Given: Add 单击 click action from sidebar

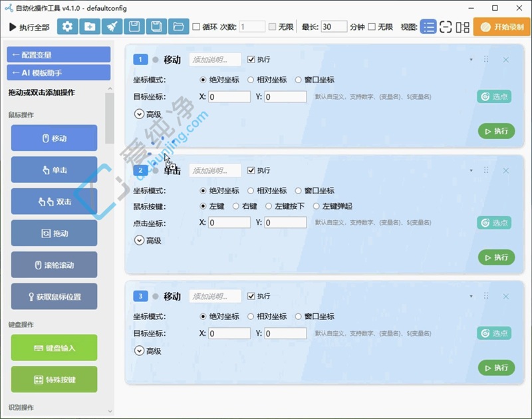Looking at the screenshot, I should coord(54,170).
